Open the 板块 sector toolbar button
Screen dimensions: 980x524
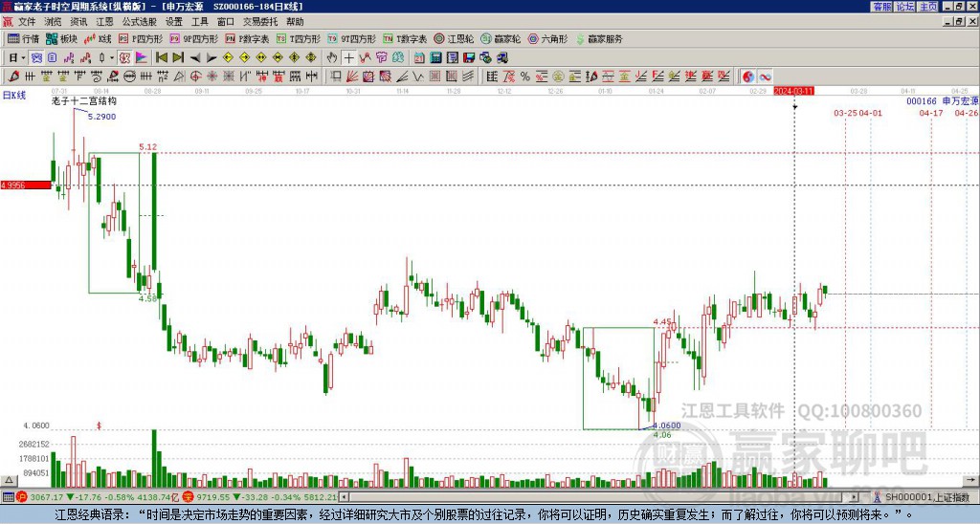click(x=61, y=38)
